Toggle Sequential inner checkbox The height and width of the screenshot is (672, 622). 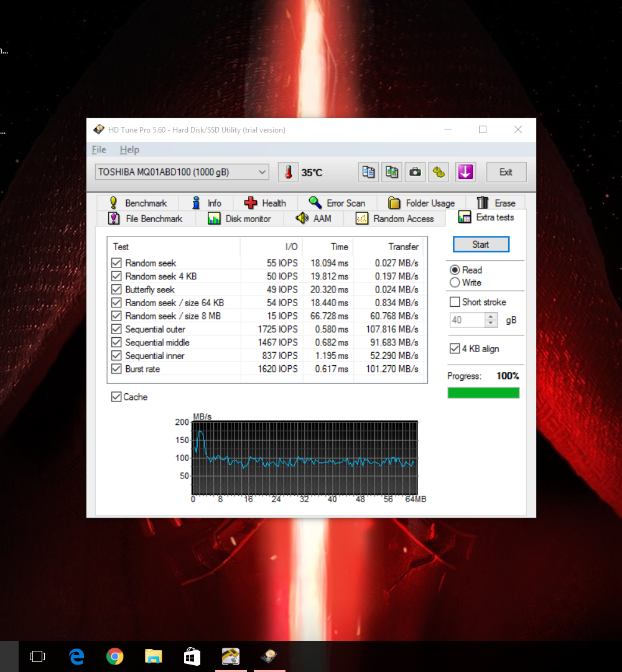click(x=116, y=356)
